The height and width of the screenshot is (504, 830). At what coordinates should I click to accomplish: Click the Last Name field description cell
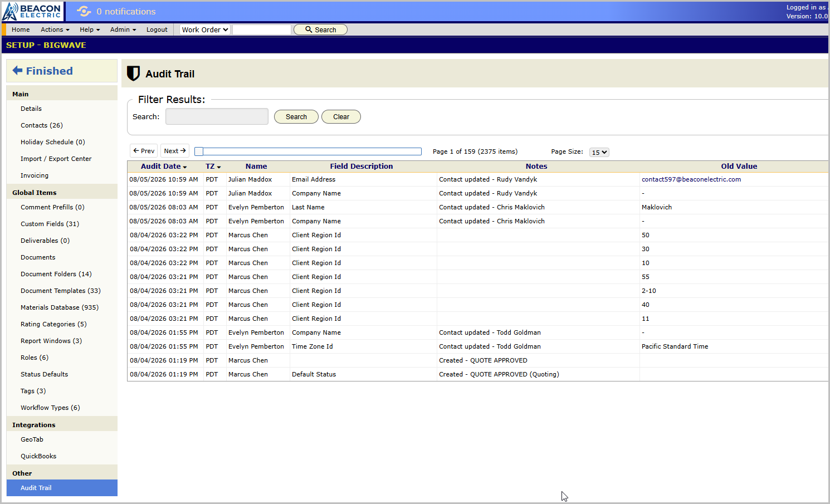(x=308, y=207)
